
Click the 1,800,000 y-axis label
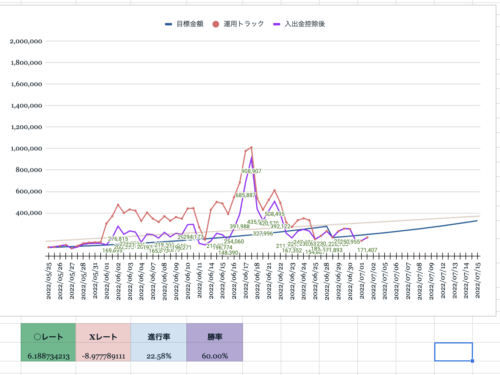26,63
